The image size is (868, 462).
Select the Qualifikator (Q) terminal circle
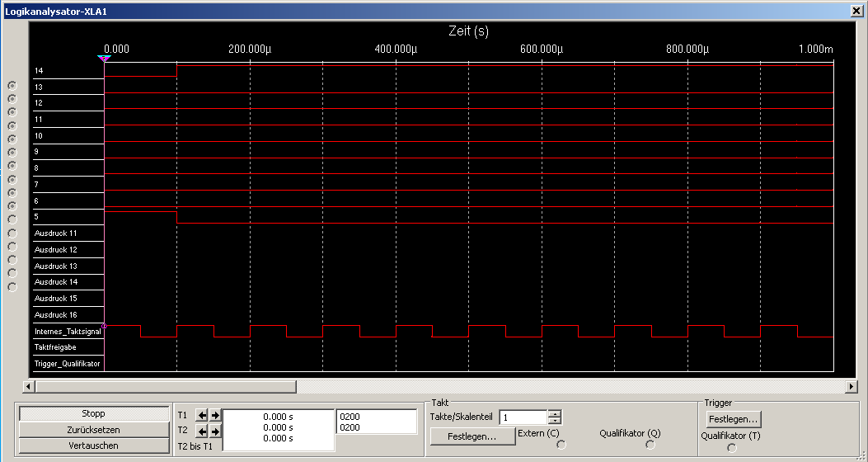[x=650, y=445]
